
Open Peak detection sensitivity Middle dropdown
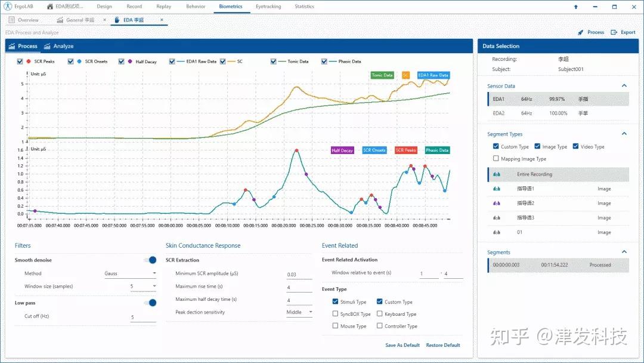tap(299, 312)
